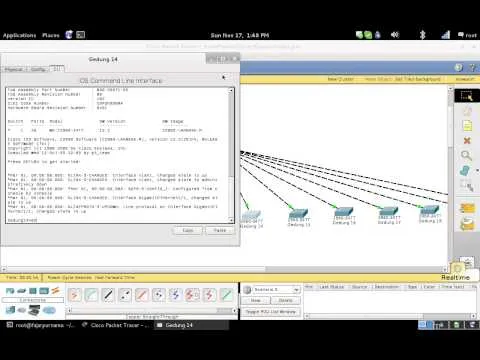This screenshot has height=360, width=480.
Task: Choose the Hubs device category icon
Action: pyautogui.click(x=33, y=291)
